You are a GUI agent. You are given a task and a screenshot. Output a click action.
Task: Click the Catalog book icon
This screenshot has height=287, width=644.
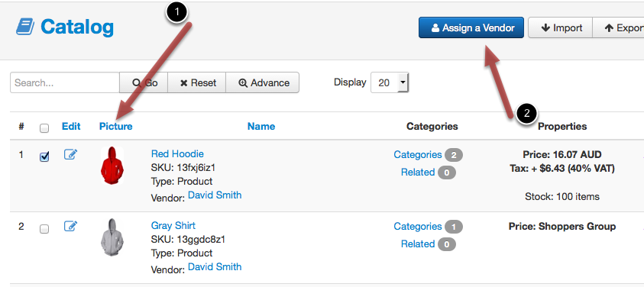[x=25, y=27]
